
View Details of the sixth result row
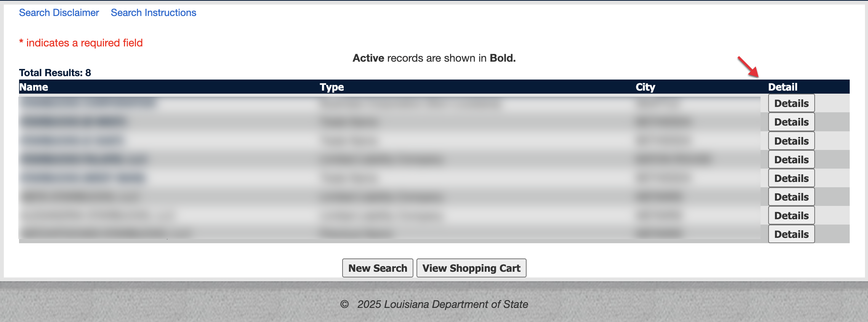click(791, 197)
